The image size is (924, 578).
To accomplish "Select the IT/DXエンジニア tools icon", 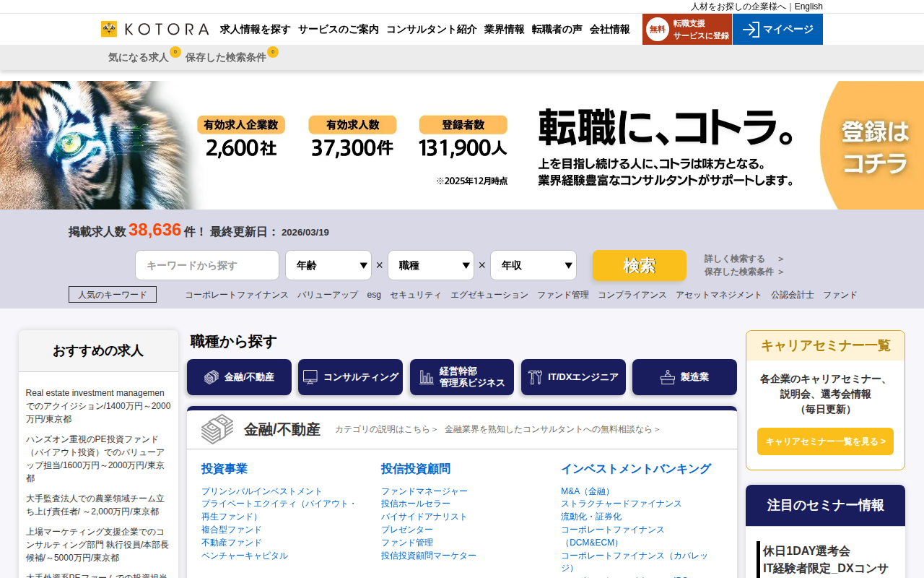I will (x=534, y=376).
